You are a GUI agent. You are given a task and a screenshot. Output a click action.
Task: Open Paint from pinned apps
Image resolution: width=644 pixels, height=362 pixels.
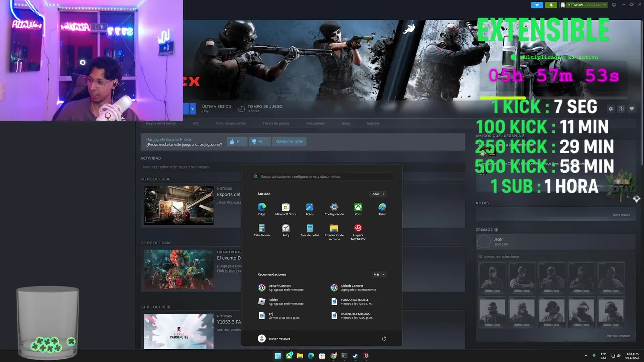pos(382,209)
